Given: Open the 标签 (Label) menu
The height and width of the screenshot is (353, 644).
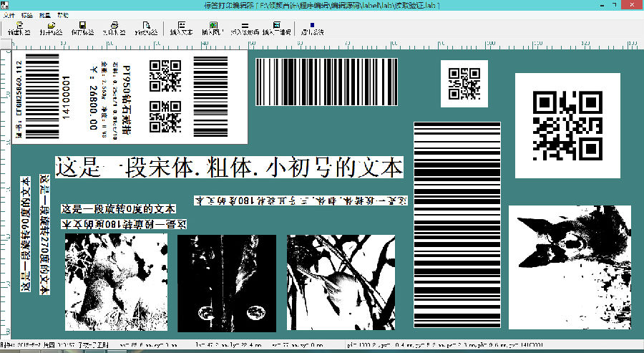Looking at the screenshot, I should pyautogui.click(x=27, y=14).
